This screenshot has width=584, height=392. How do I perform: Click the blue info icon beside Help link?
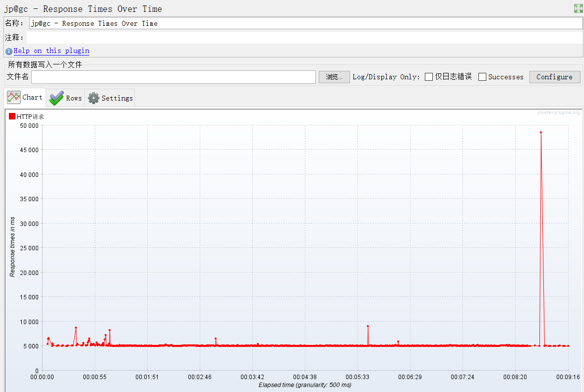coord(9,52)
